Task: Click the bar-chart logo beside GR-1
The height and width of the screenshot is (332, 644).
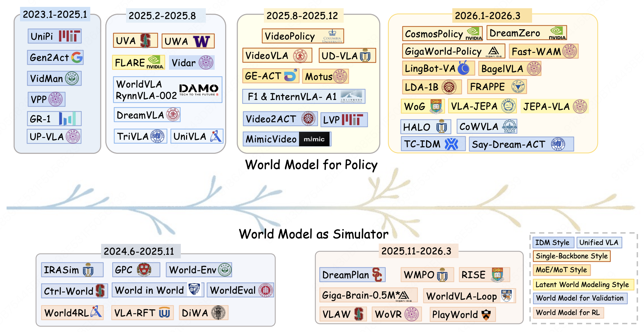Action: tap(67, 119)
